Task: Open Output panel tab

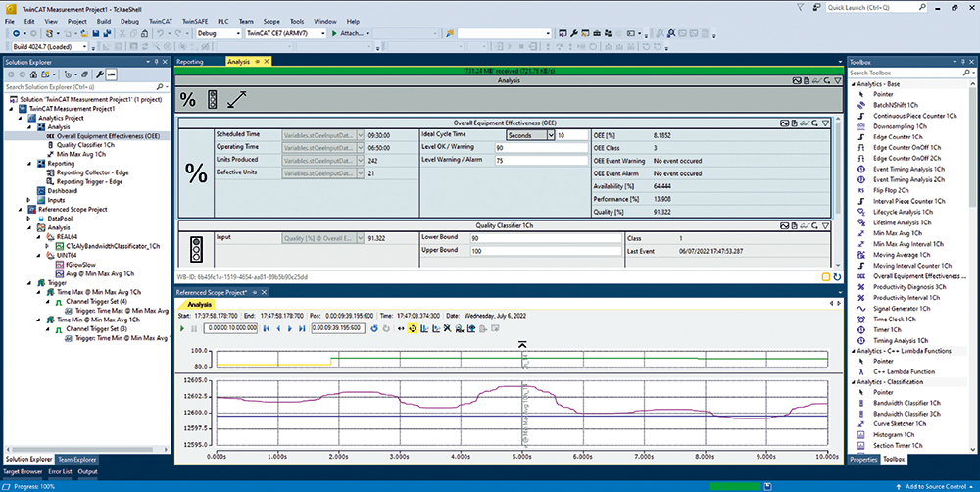Action: coord(87,472)
